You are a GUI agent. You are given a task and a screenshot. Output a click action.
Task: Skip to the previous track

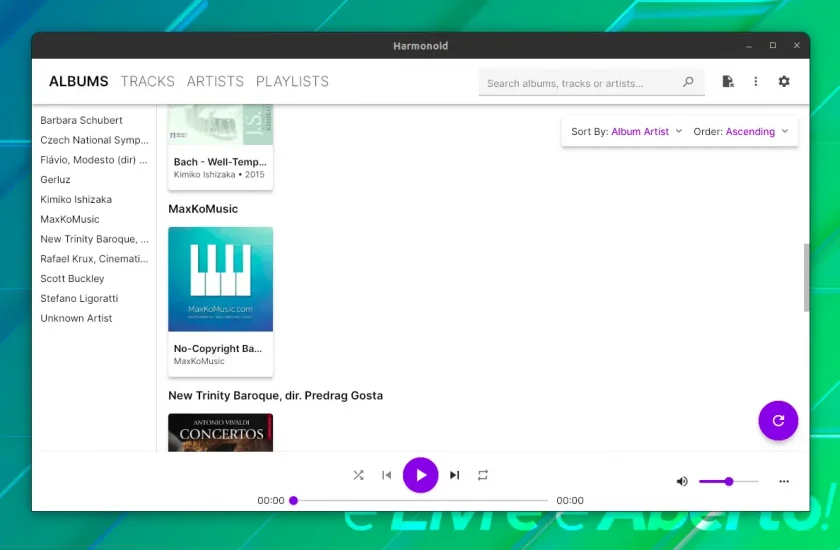pyautogui.click(x=386, y=475)
